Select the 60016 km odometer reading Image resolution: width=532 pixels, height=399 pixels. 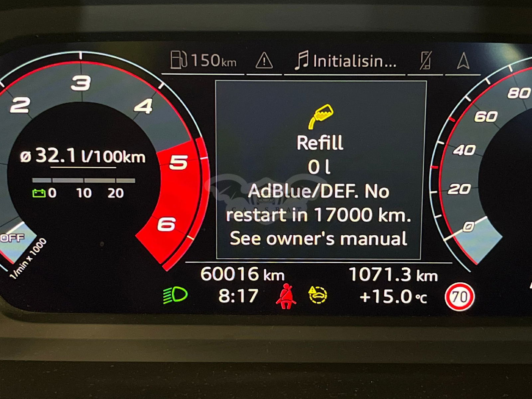pos(242,274)
